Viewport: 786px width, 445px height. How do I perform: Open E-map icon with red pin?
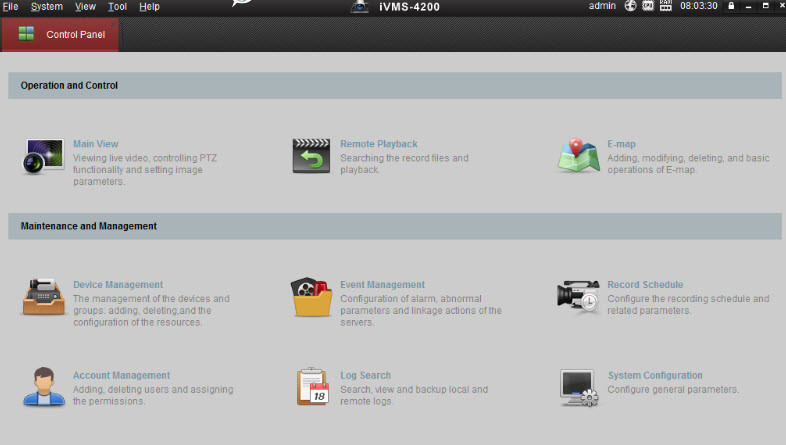pyautogui.click(x=579, y=155)
